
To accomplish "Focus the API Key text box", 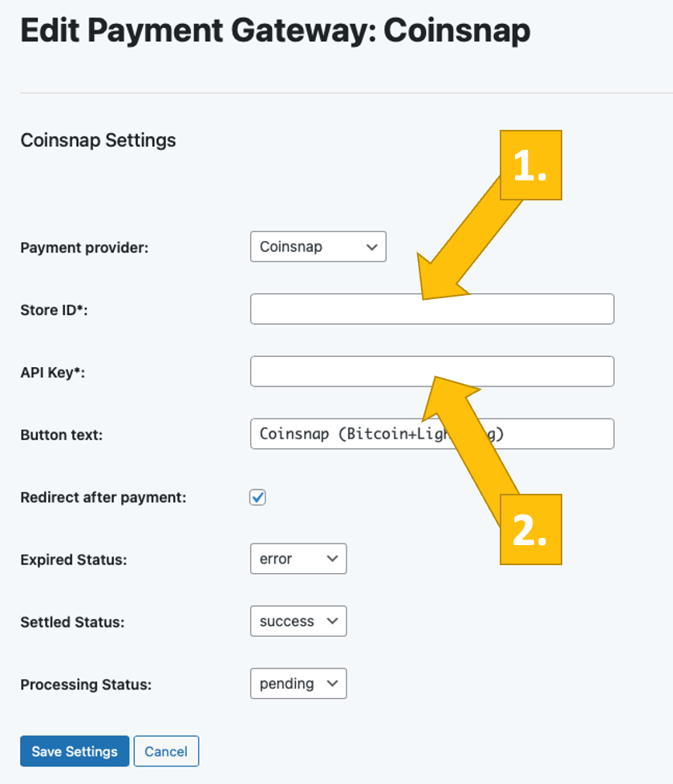I will click(337, 372).
